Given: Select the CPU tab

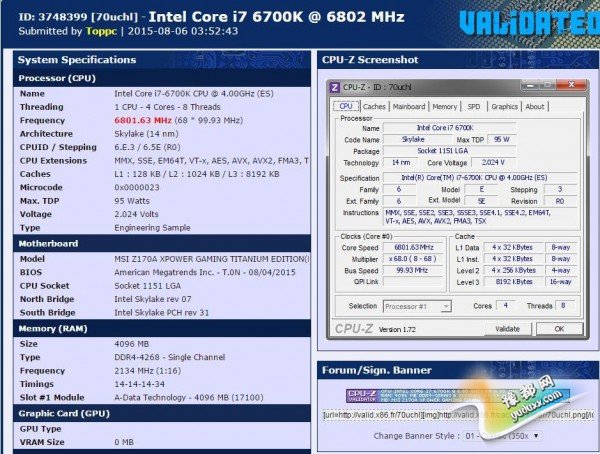Looking at the screenshot, I should click(x=346, y=106).
